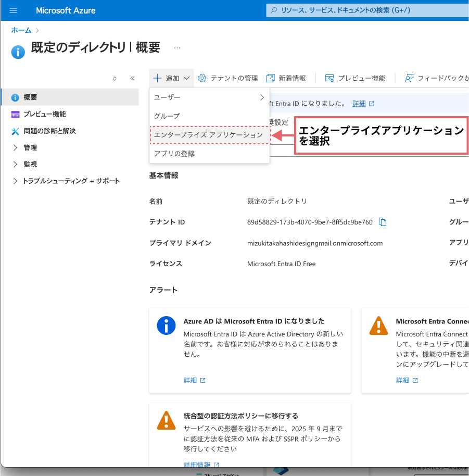Toggle the 追加 dropdown menu
Screen dimensions: 469x476
click(x=172, y=78)
